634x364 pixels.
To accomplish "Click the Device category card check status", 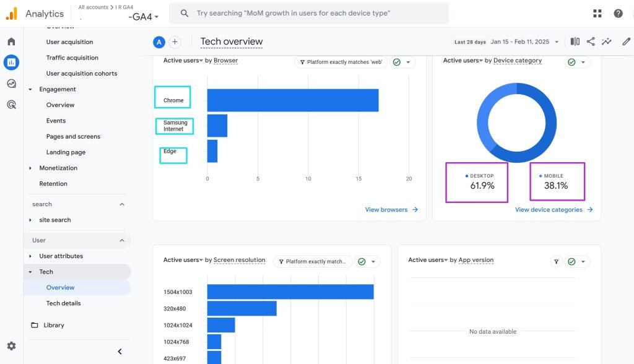I will click(x=571, y=62).
